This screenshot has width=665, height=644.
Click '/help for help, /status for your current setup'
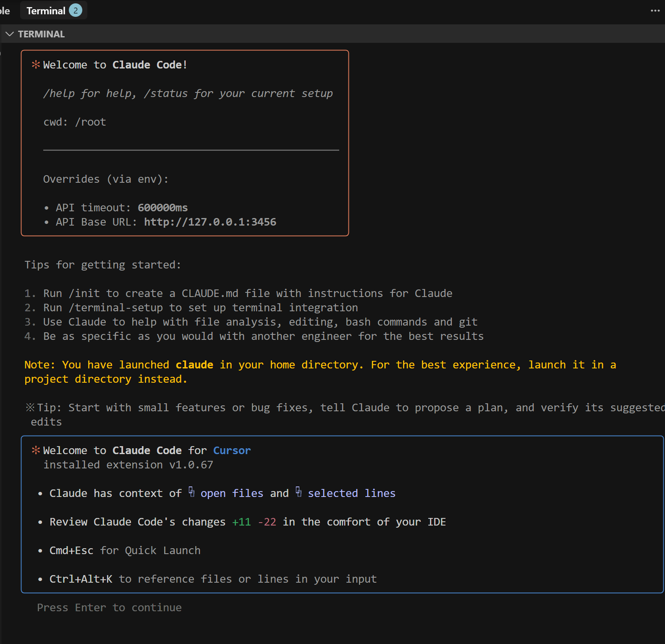click(x=188, y=93)
